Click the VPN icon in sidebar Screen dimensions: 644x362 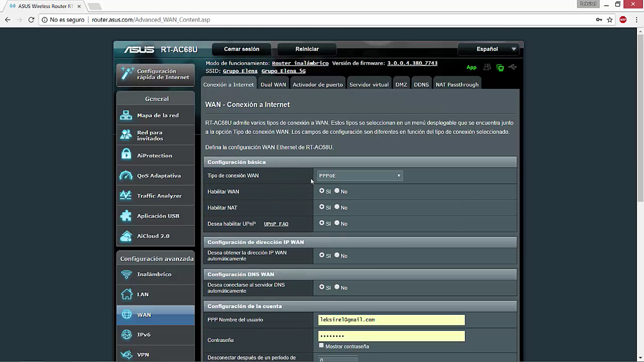click(126, 354)
